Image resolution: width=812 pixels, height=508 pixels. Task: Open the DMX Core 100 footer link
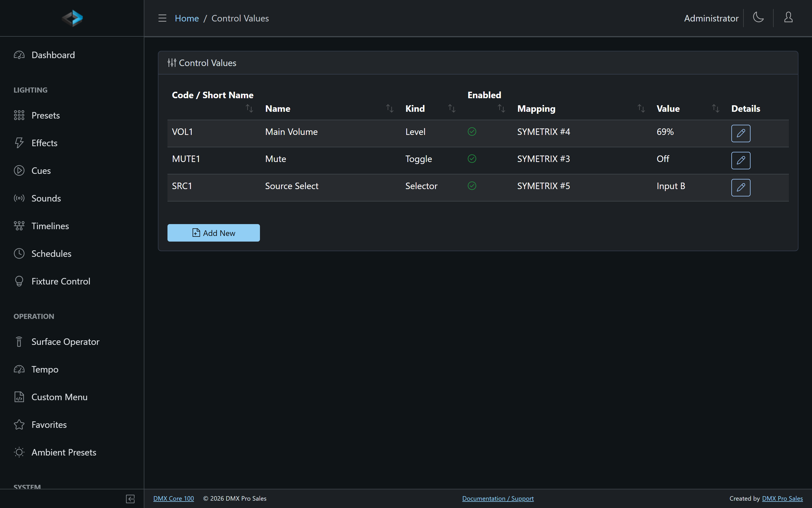173,499
